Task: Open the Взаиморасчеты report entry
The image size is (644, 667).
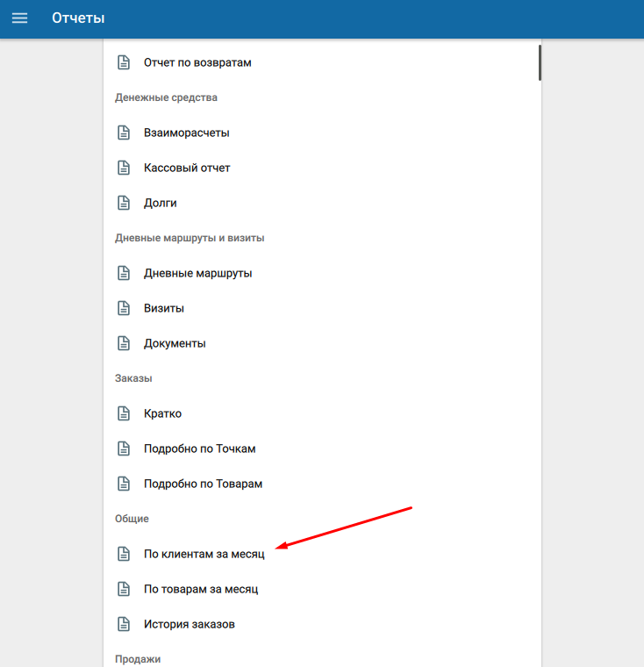Action: click(x=186, y=133)
